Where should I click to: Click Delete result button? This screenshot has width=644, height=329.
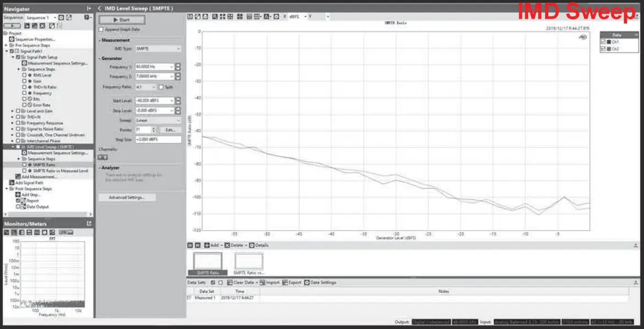point(235,245)
